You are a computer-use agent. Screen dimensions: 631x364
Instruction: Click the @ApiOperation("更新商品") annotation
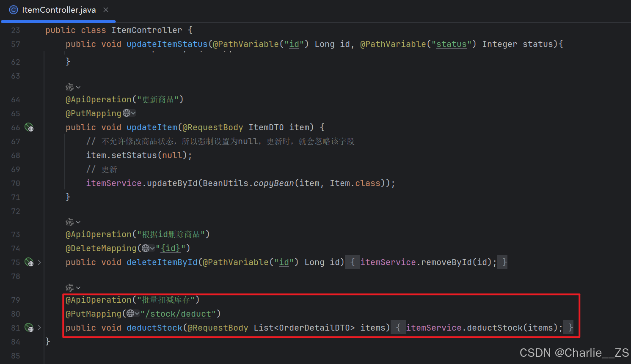[124, 99]
